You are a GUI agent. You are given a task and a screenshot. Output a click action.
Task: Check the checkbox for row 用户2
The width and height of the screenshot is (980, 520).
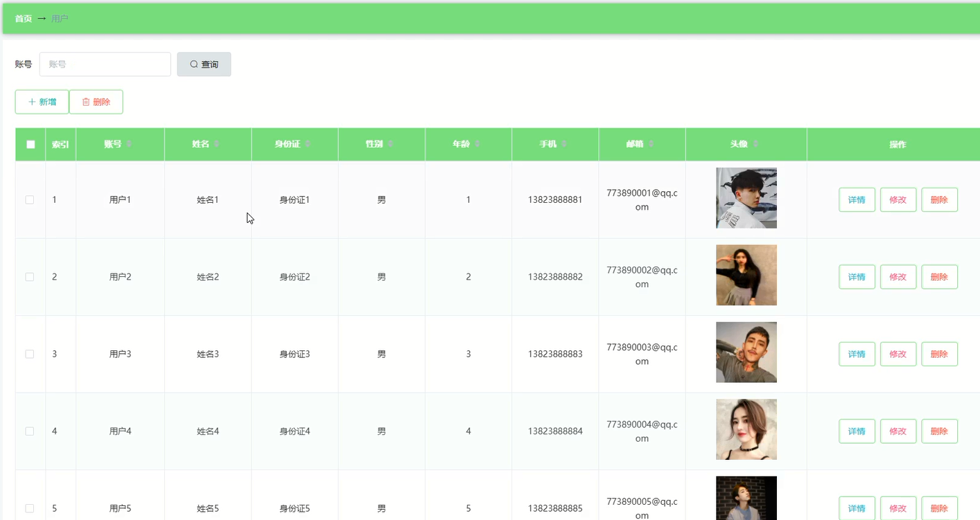pos(30,277)
